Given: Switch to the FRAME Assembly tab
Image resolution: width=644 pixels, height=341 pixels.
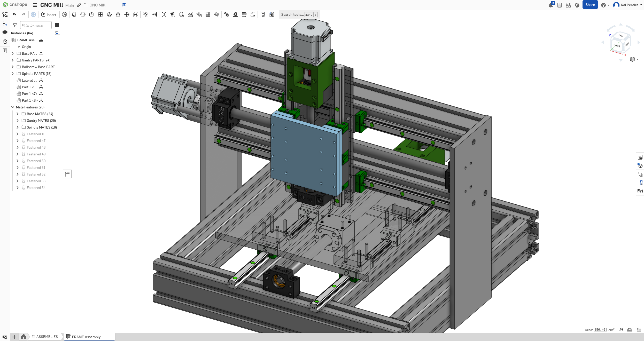Looking at the screenshot, I should (x=86, y=337).
